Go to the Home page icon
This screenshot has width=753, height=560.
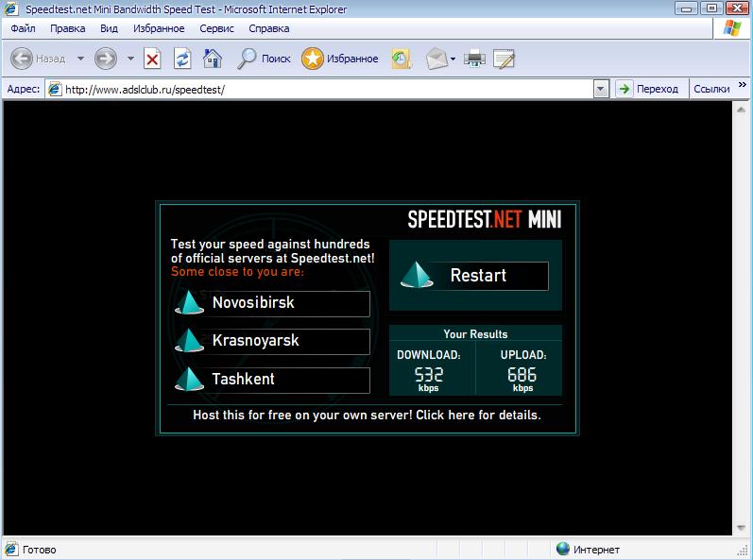click(x=213, y=59)
